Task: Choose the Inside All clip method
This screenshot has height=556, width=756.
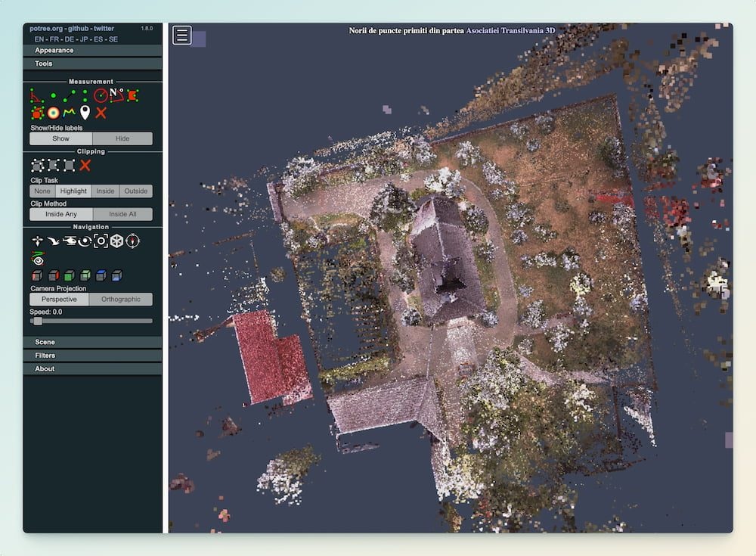Action: point(122,214)
